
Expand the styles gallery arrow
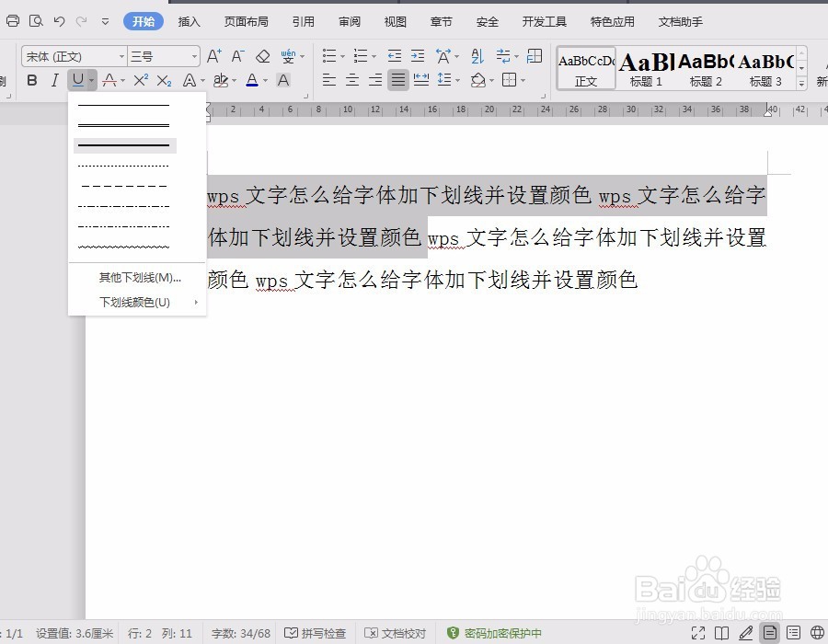pos(801,84)
